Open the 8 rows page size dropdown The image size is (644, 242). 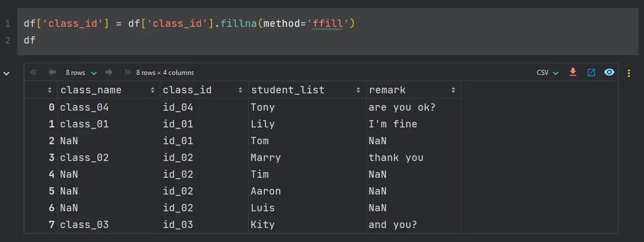pyautogui.click(x=81, y=73)
